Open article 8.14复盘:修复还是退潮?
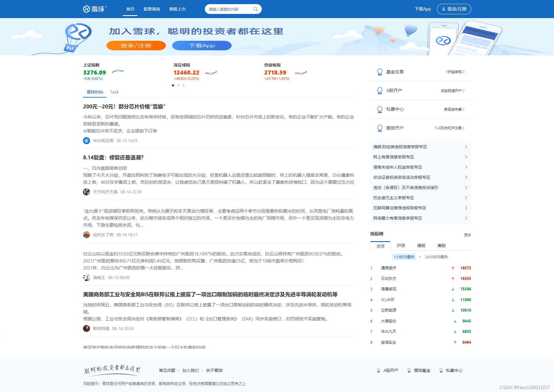The width and height of the screenshot is (554, 392). click(113, 158)
